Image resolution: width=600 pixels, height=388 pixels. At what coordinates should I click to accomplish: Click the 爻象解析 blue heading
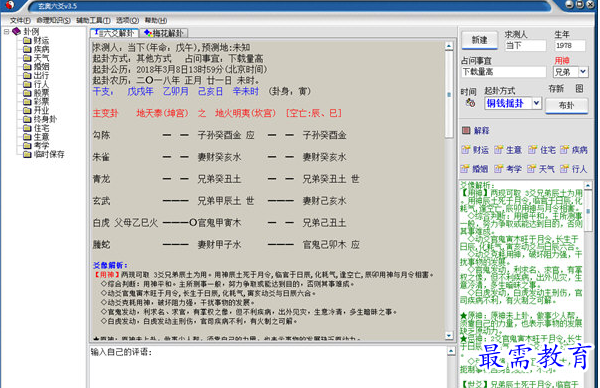[110, 265]
